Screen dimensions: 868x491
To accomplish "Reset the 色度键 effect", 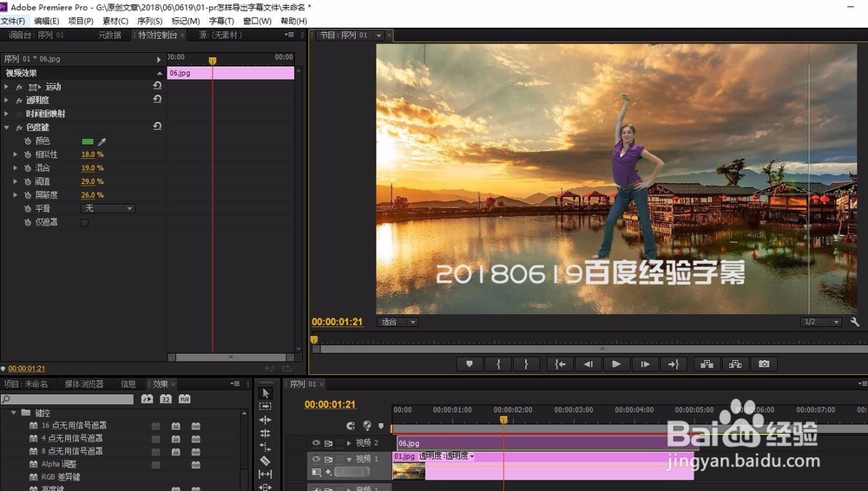I will (157, 127).
